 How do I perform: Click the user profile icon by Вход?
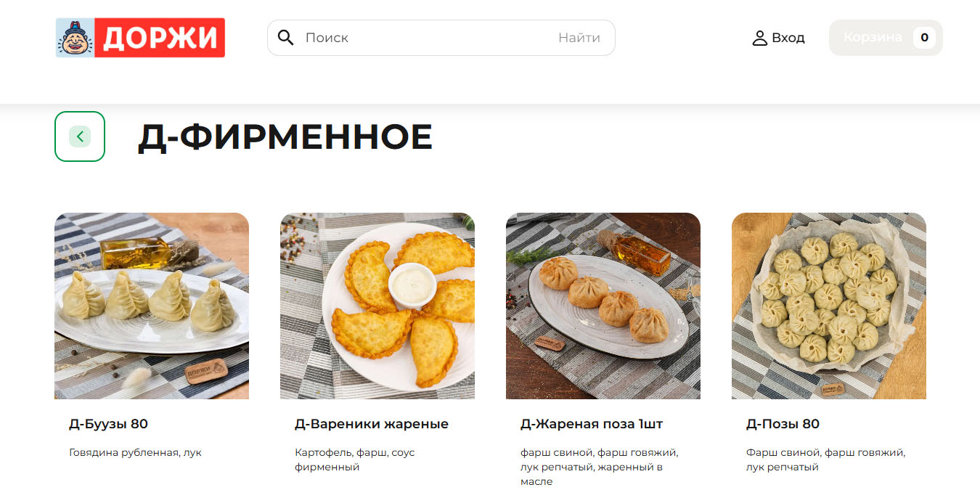coord(759,38)
